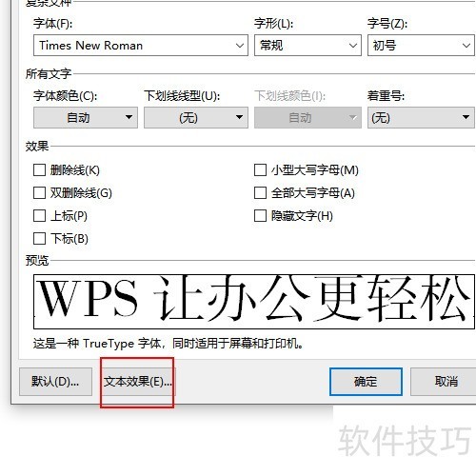Image resolution: width=476 pixels, height=476 pixels.
Task: Open the 下划线颜色(I) underline color dropdown
Action: click(x=307, y=118)
